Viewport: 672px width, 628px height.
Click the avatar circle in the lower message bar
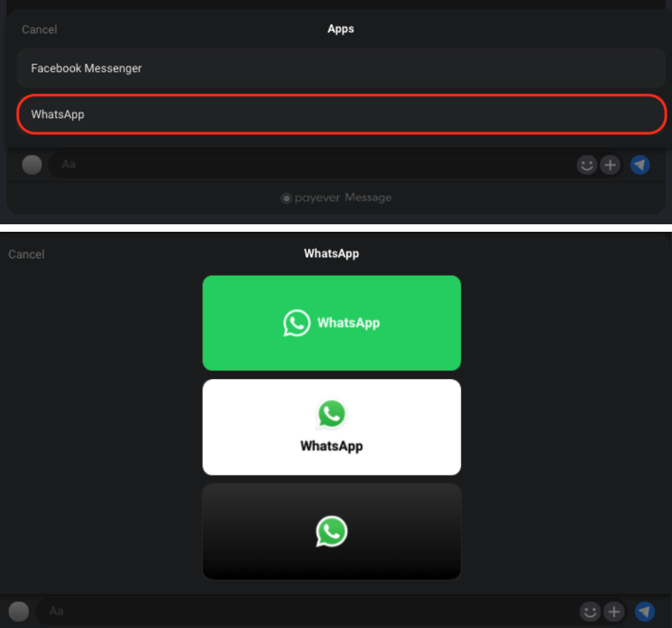click(x=19, y=612)
